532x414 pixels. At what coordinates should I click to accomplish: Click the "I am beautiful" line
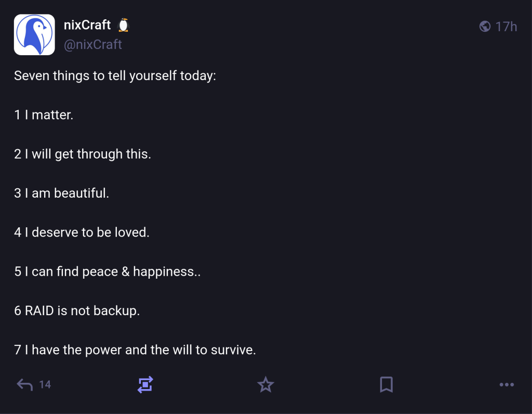point(61,193)
